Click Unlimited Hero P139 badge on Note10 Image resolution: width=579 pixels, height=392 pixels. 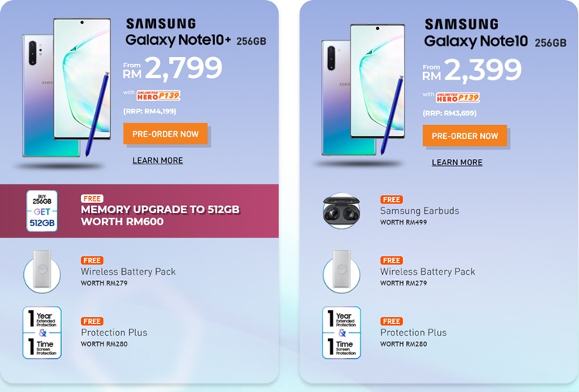458,97
